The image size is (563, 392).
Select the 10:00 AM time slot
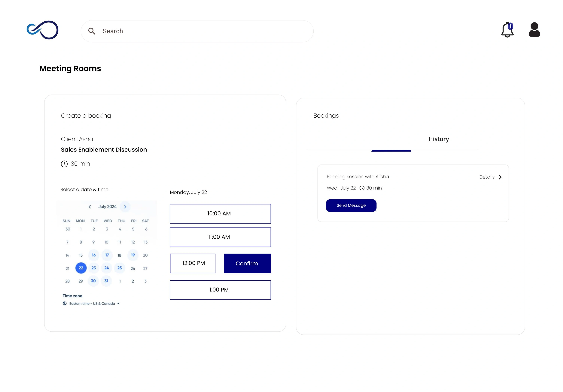tap(220, 213)
